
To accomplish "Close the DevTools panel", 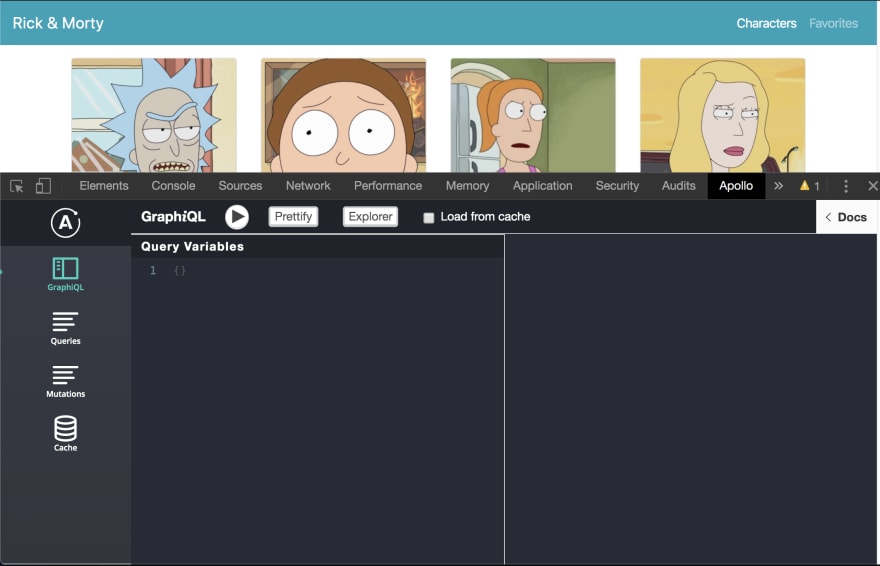I will [873, 186].
